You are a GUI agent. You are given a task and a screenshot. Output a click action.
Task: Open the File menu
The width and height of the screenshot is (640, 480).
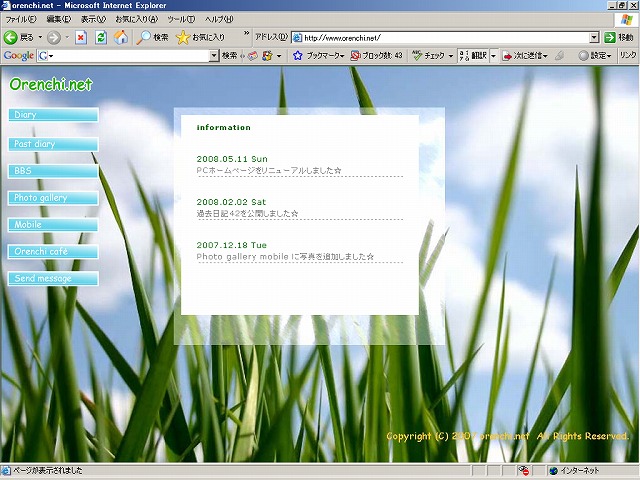pyautogui.click(x=20, y=19)
